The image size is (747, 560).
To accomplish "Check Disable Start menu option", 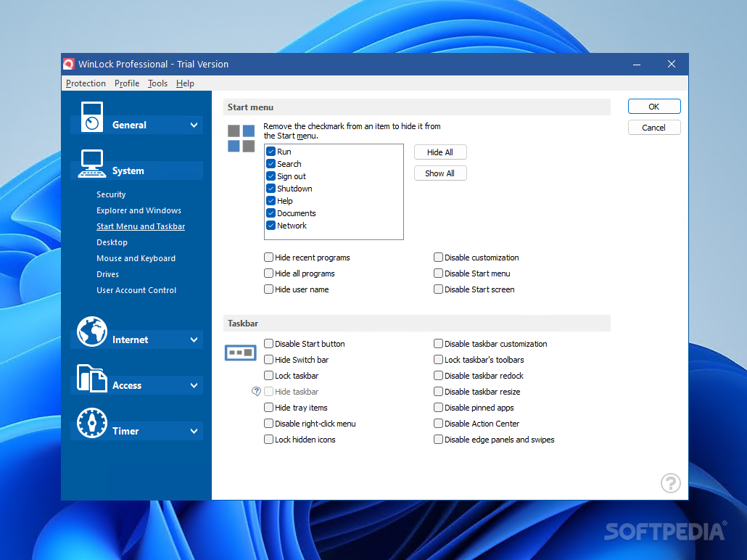I will 438,273.
